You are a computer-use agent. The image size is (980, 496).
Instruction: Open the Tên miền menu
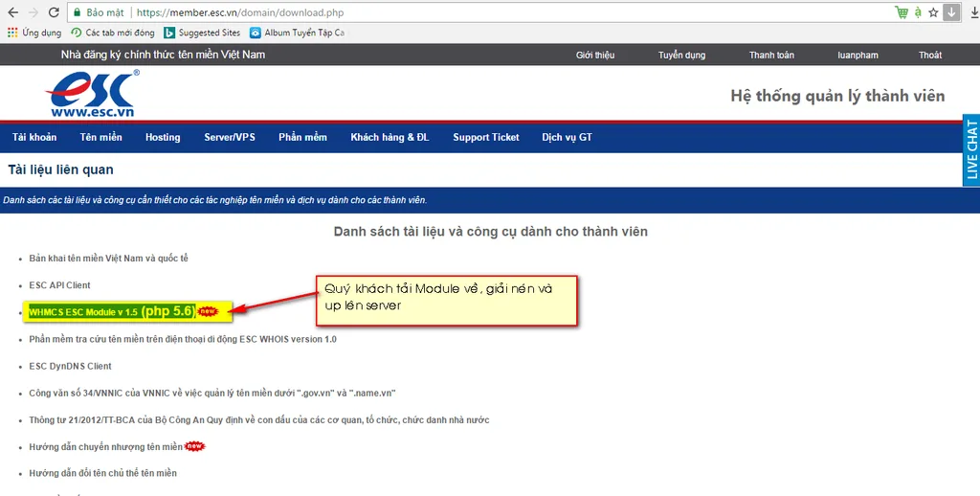click(100, 137)
